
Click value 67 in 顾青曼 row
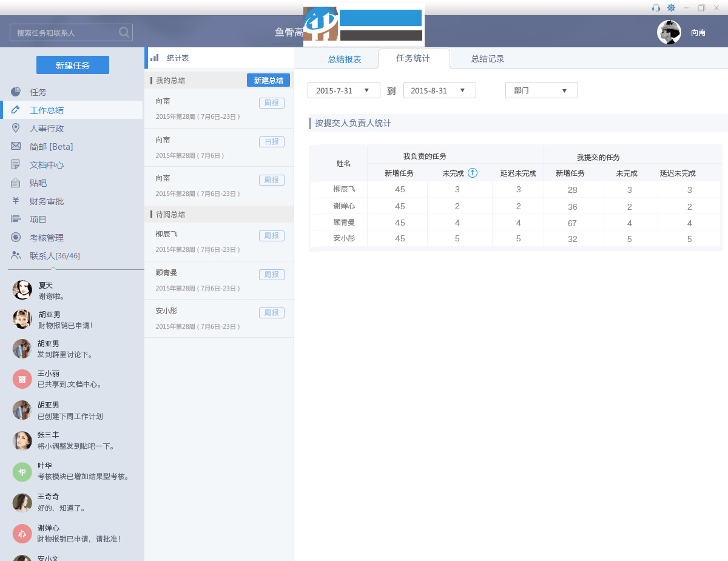coord(572,223)
